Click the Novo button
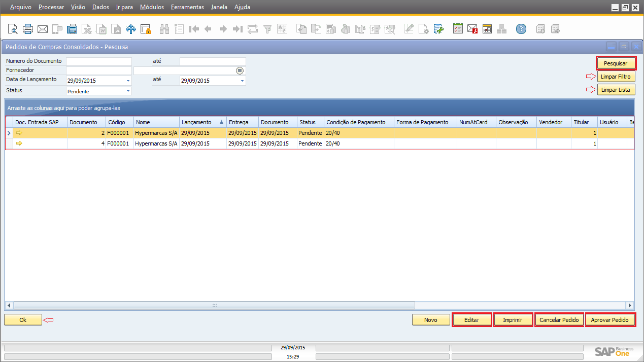This screenshot has width=644, height=362. point(431,320)
